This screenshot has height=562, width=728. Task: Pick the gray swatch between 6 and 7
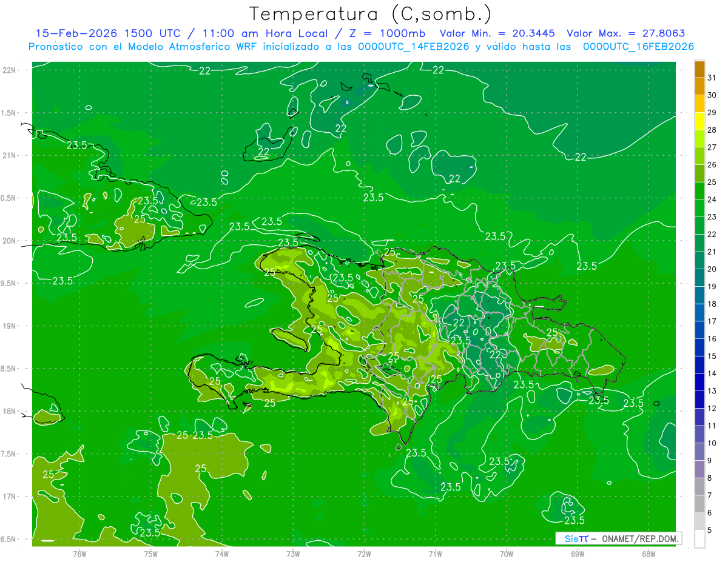click(x=699, y=504)
